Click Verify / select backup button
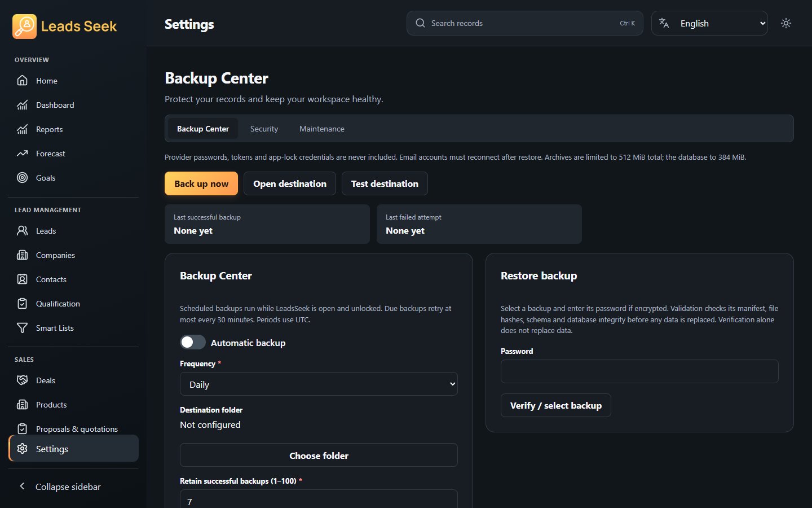Screen dimensions: 812x508 pos(556,405)
